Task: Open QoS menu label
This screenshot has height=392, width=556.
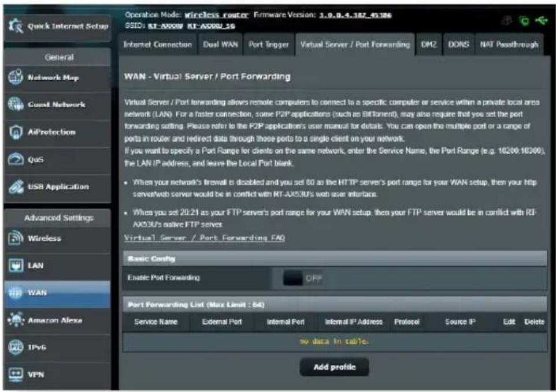Action: [36, 160]
